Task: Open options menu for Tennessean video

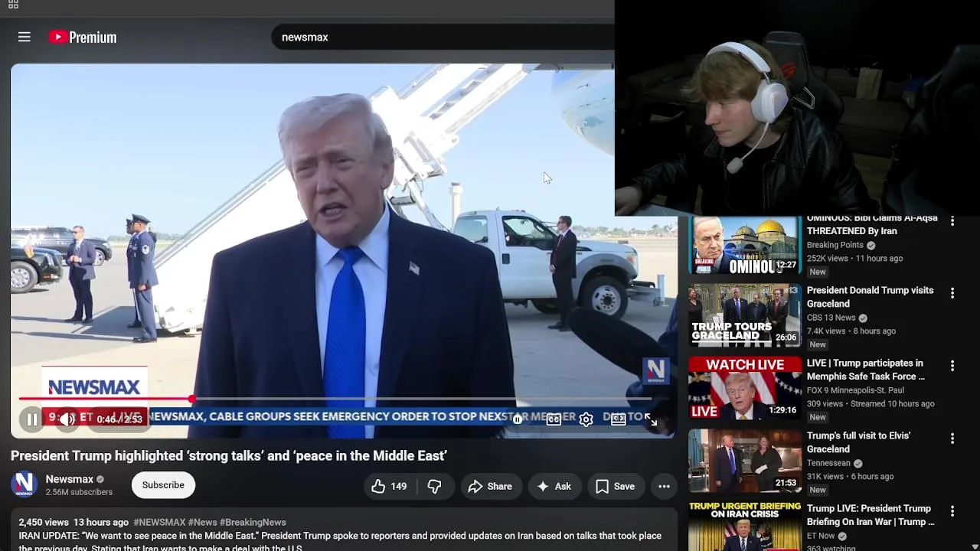Action: pos(952,439)
